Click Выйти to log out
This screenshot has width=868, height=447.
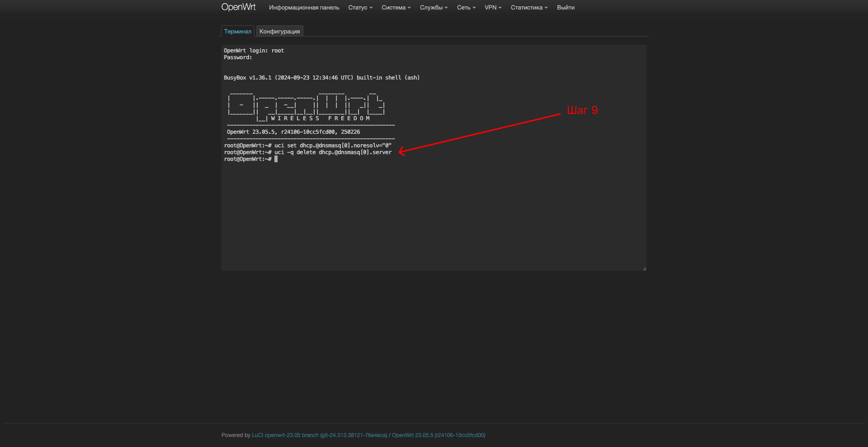566,8
